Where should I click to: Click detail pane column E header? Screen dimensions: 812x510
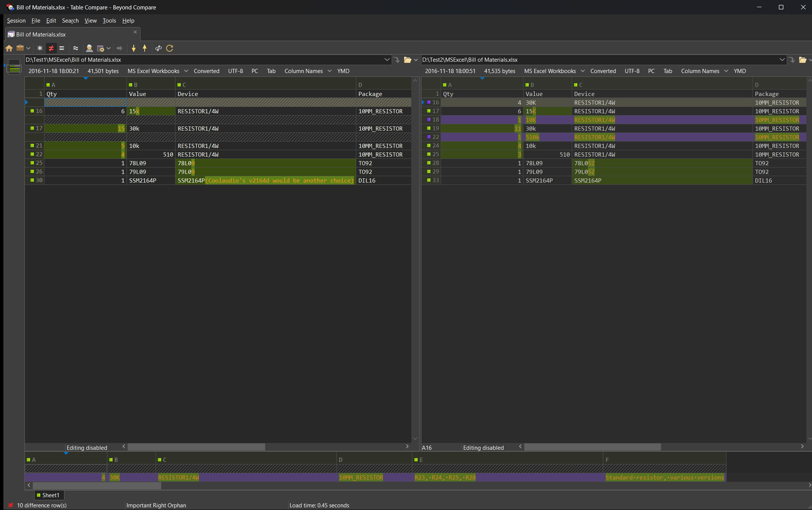508,460
